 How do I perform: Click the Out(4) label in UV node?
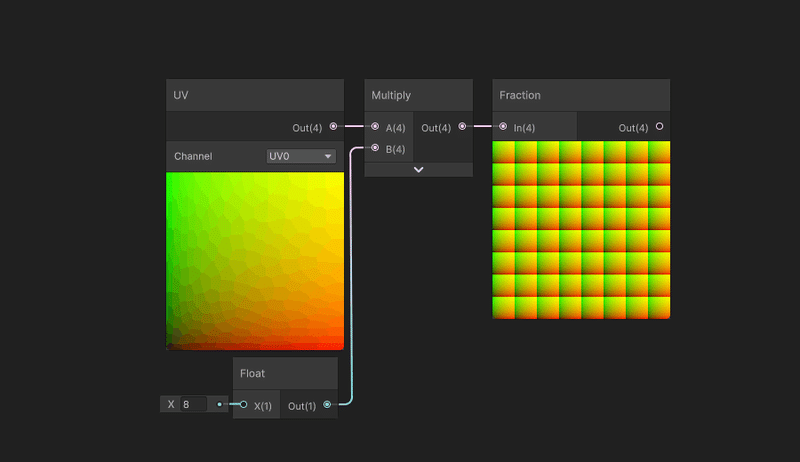point(307,128)
